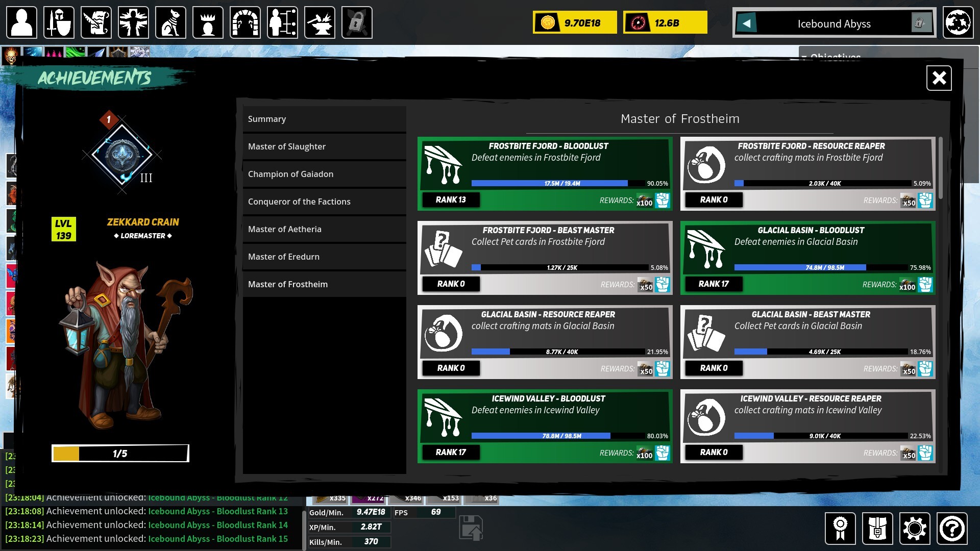Open the stone archway dungeon icon
980x551 pixels.
coord(245,22)
